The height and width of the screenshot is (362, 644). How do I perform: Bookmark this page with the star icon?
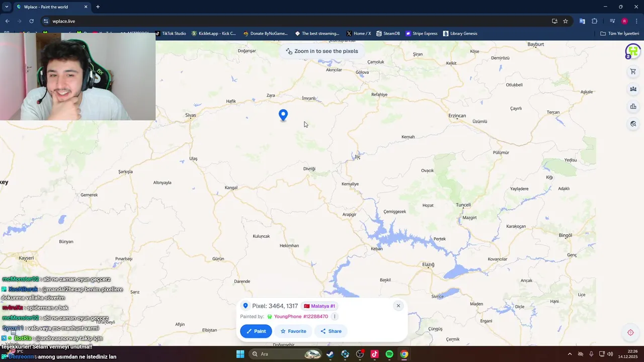[566, 21]
